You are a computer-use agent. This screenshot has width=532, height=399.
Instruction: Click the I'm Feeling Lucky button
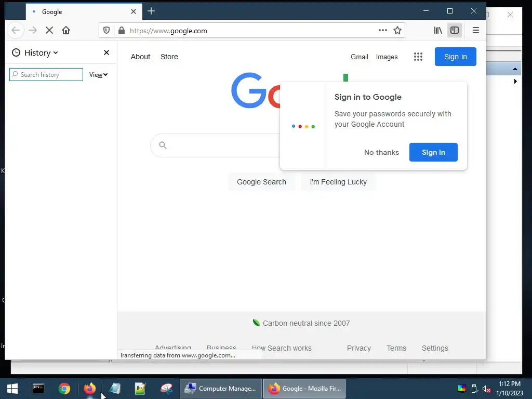338,182
